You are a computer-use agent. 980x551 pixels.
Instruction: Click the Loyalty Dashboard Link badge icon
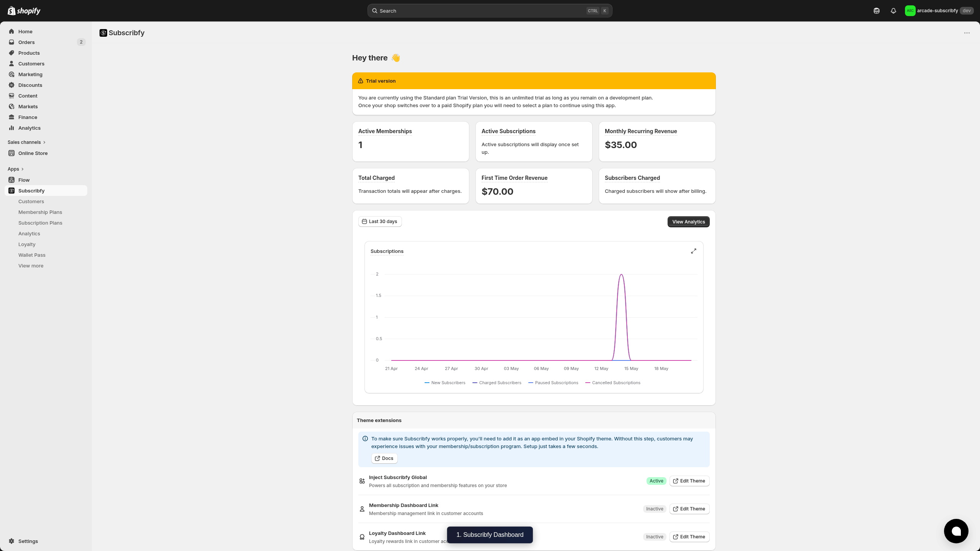point(362,537)
